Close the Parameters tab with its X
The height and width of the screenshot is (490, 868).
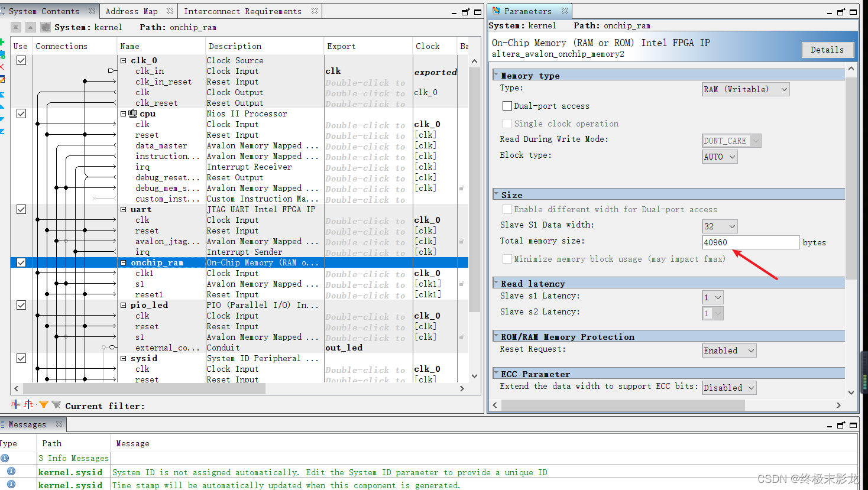[565, 11]
